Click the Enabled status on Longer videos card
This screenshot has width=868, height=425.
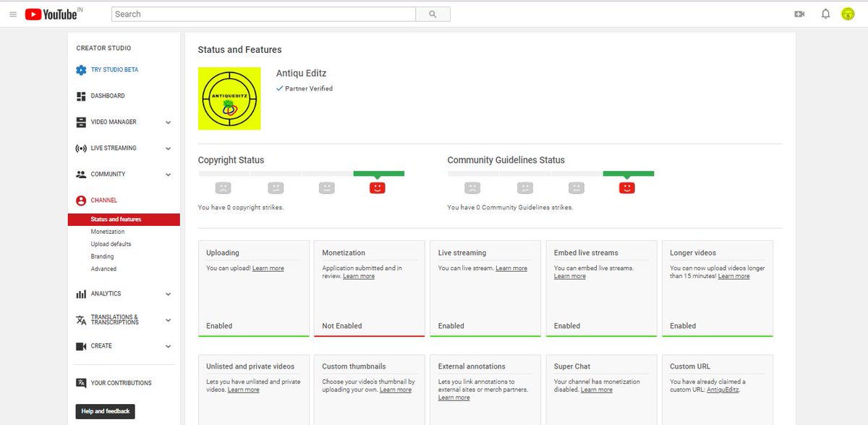pyautogui.click(x=683, y=326)
